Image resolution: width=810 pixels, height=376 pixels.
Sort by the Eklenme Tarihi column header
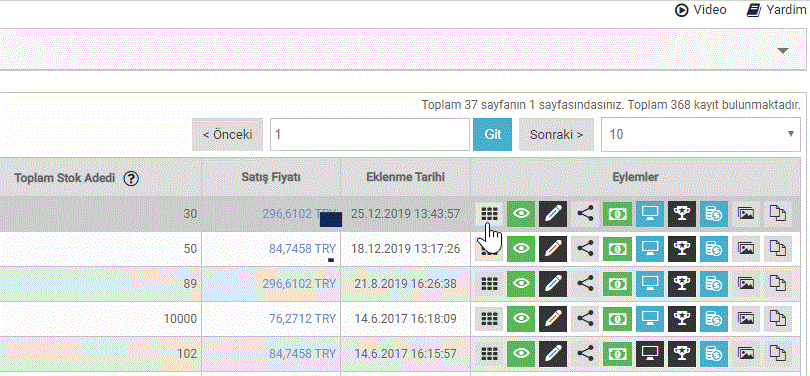(406, 177)
